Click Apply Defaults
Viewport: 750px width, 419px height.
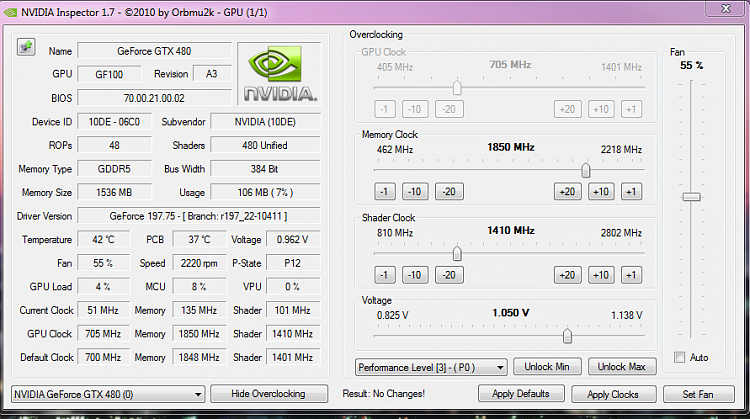coord(521,394)
